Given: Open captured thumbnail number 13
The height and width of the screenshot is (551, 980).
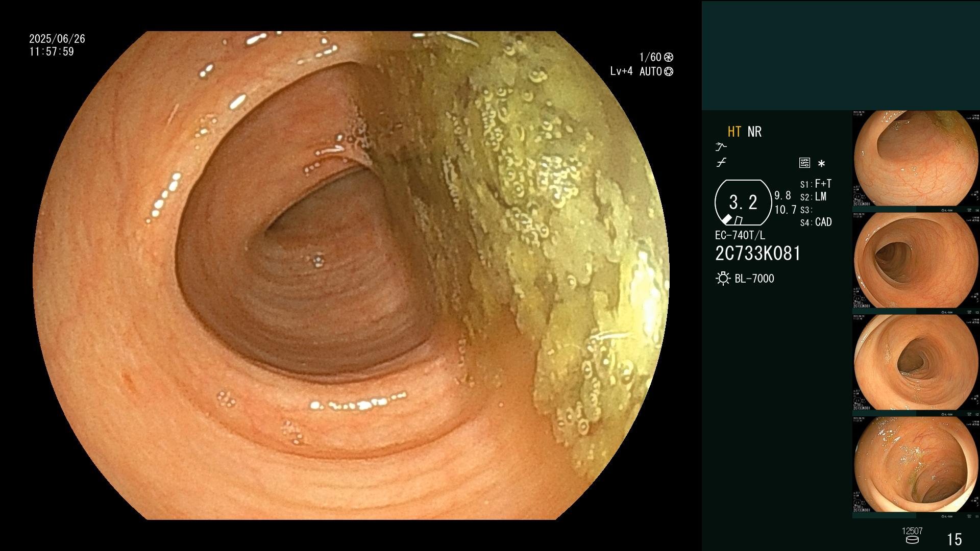Looking at the screenshot, I should [916, 260].
